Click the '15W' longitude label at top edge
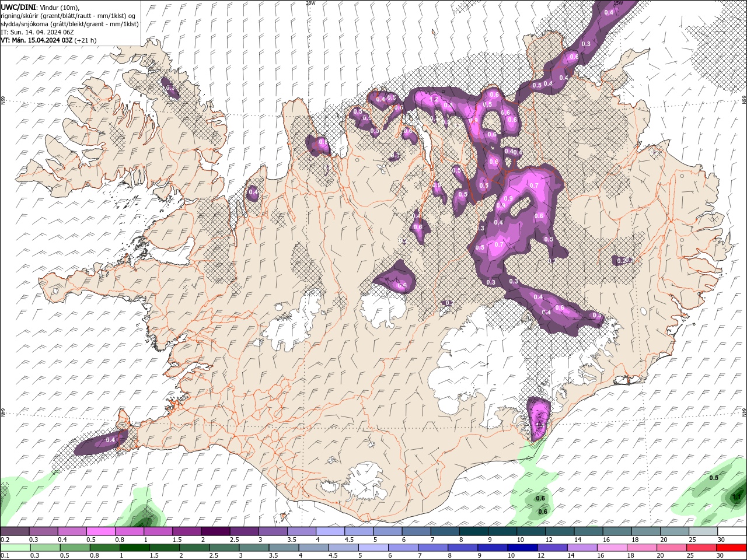This screenshot has width=747, height=560. tap(618, 3)
